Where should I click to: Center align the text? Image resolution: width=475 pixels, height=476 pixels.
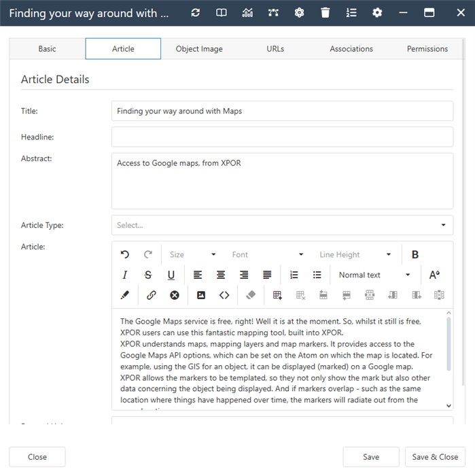pyautogui.click(x=221, y=275)
